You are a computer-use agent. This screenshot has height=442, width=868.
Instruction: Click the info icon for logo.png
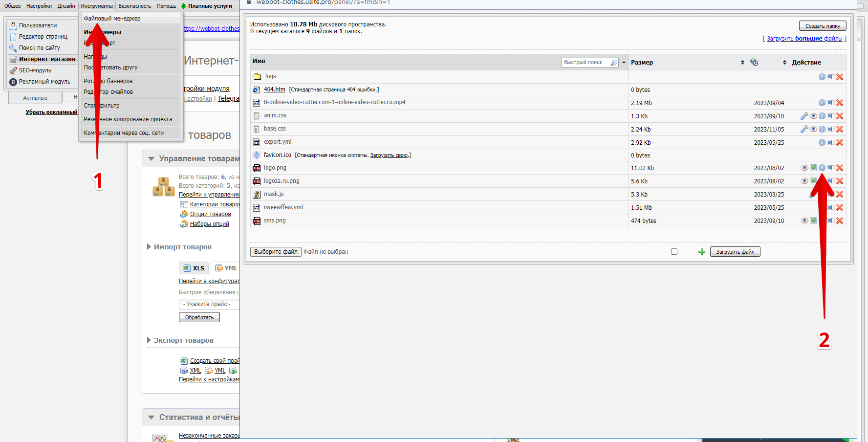tap(822, 168)
